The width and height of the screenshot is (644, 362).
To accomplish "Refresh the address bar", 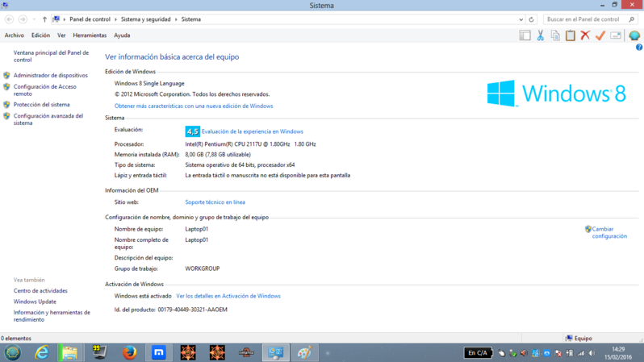I will pyautogui.click(x=531, y=19).
